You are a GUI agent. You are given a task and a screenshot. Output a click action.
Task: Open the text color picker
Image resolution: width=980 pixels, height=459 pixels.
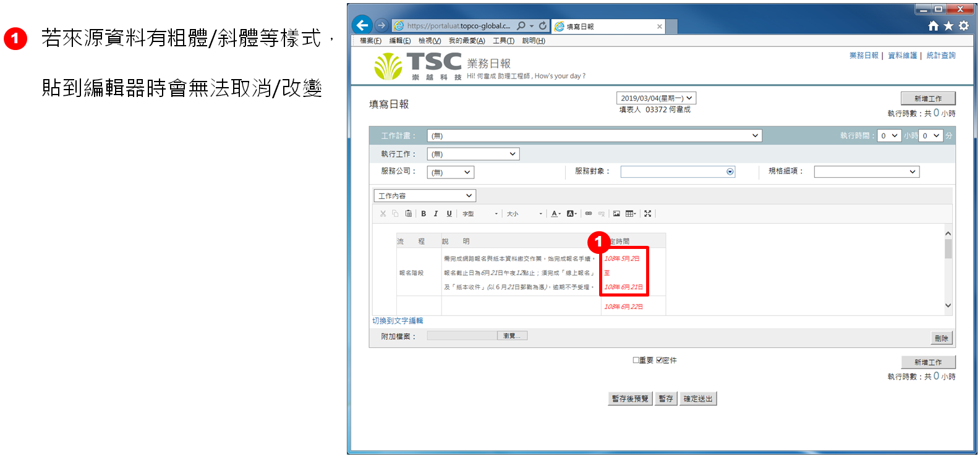point(556,214)
